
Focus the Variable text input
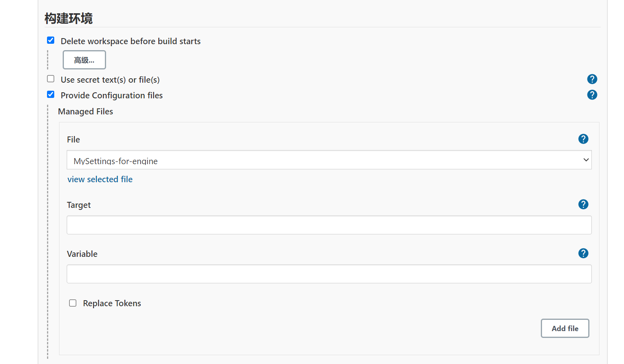pos(329,274)
